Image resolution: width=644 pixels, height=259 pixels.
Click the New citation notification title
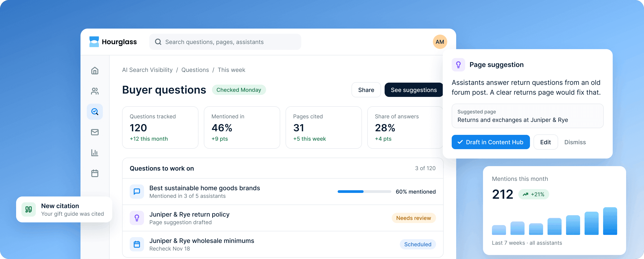tap(60, 206)
